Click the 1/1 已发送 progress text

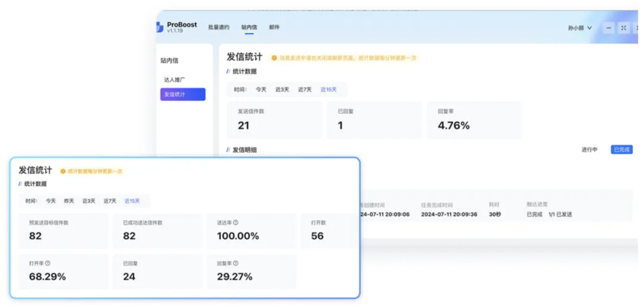(x=560, y=214)
